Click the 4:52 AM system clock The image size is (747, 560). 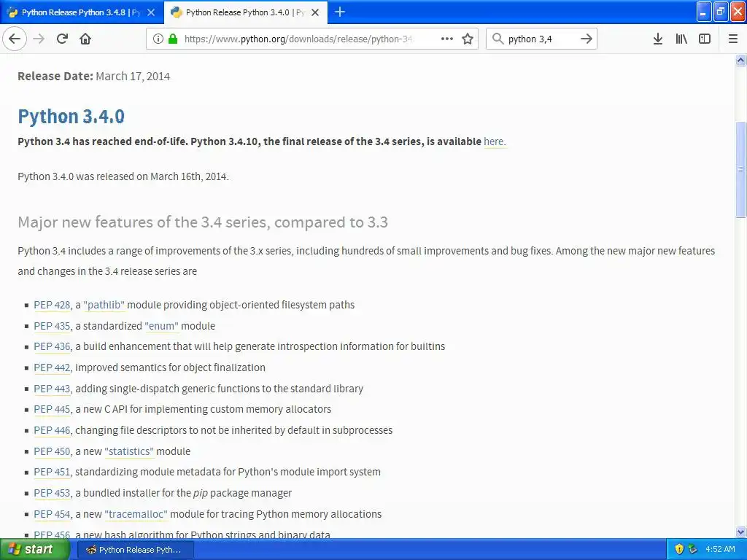click(x=720, y=549)
